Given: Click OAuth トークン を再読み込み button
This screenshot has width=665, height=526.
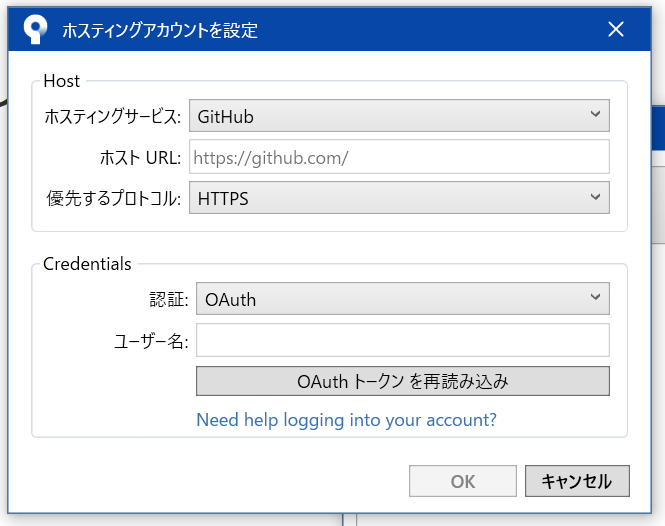Looking at the screenshot, I should (x=402, y=381).
